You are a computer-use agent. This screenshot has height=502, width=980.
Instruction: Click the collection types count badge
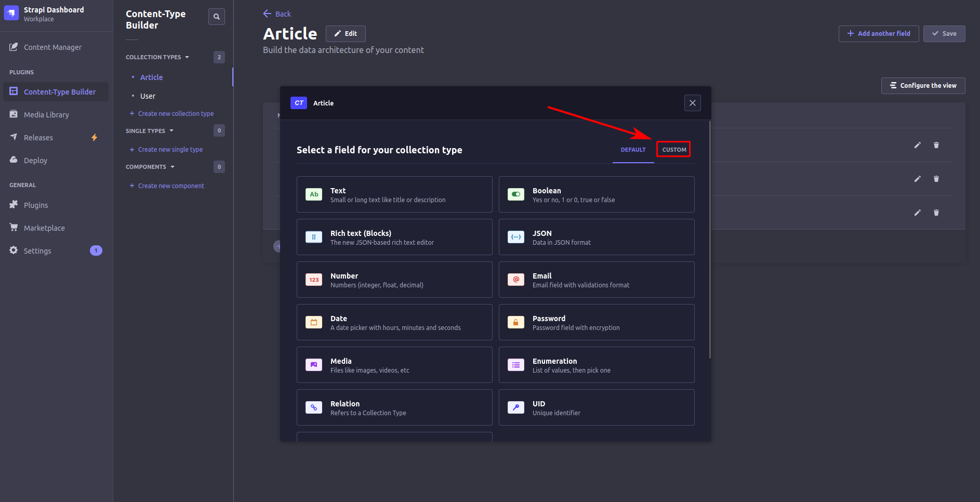tap(219, 57)
